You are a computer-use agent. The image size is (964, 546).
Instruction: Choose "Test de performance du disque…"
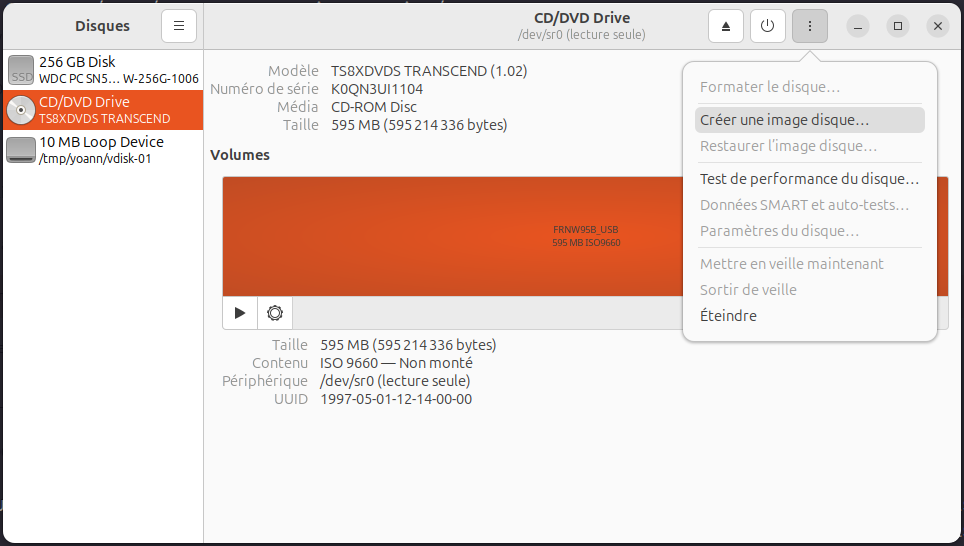coord(808,179)
